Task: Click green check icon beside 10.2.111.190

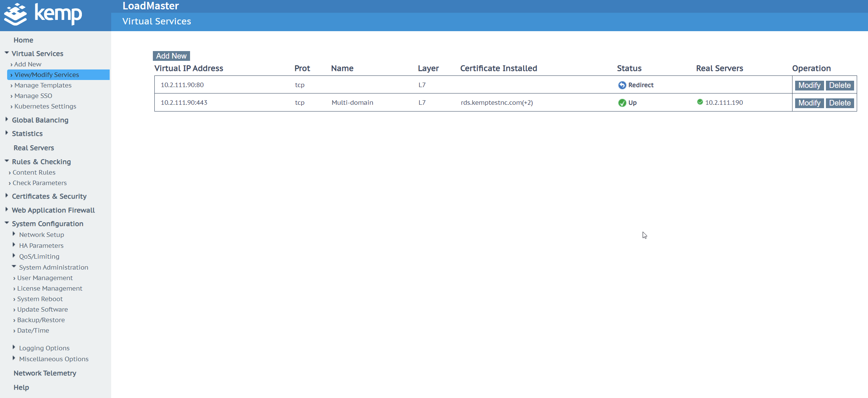Action: (700, 102)
